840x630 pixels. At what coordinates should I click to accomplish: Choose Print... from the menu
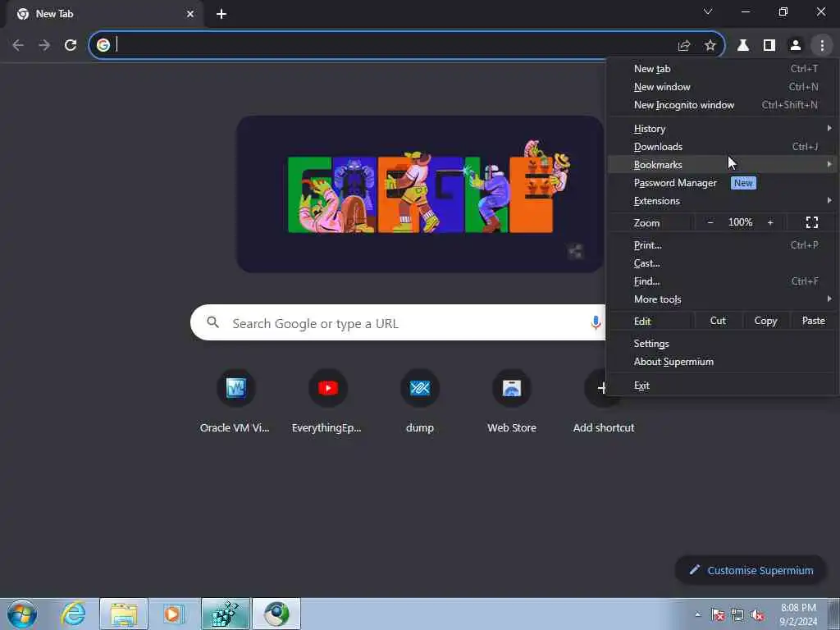click(723, 245)
